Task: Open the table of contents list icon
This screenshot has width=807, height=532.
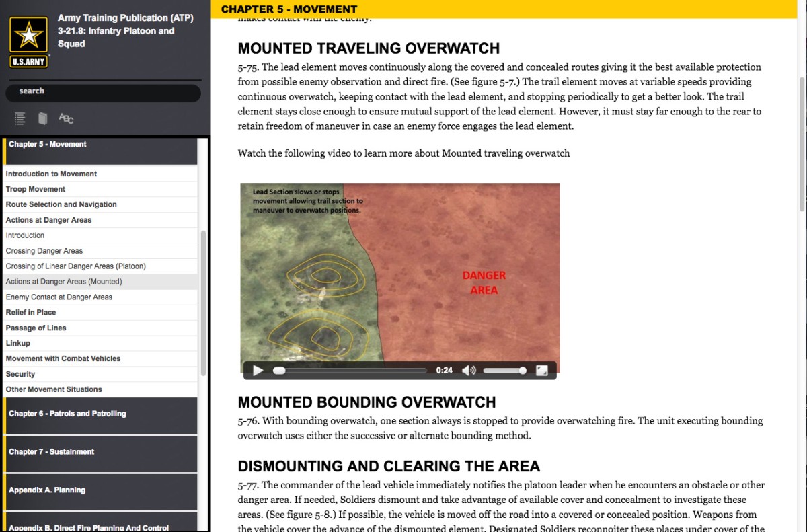Action: [19, 118]
